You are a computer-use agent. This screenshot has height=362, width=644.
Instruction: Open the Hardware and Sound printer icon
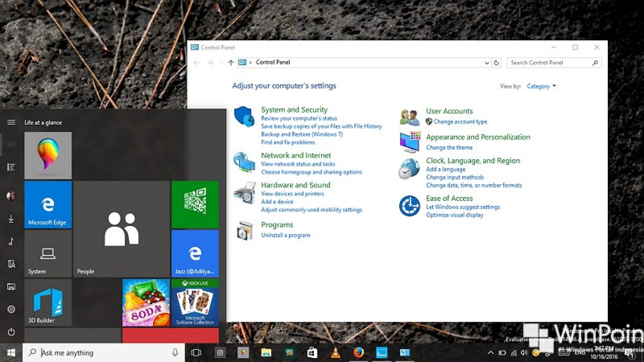[x=244, y=192]
